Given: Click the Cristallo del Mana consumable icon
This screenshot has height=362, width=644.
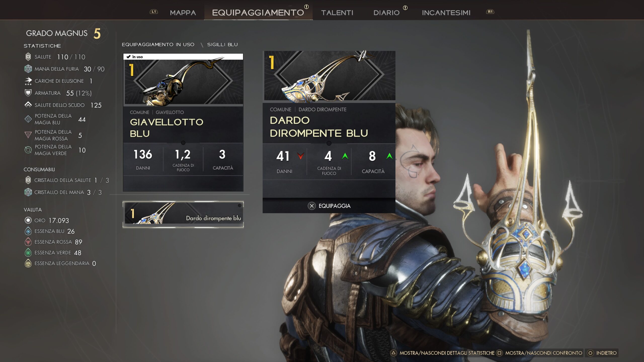Looking at the screenshot, I should (28, 192).
